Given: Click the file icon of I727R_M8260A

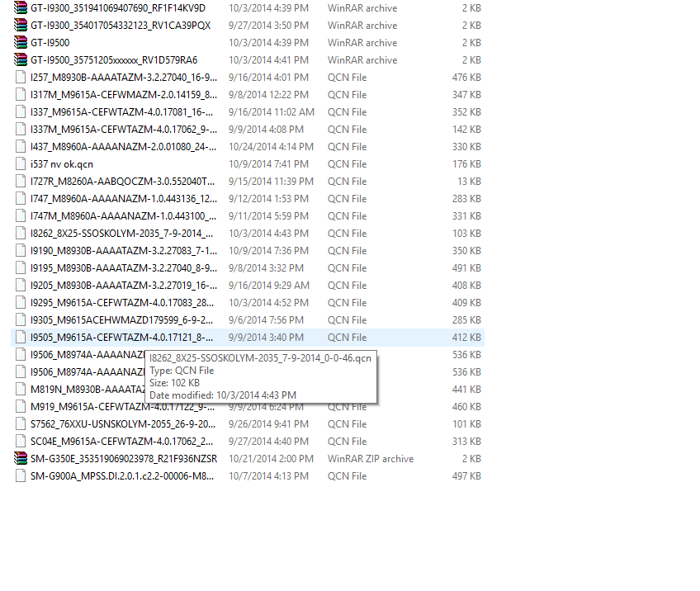Looking at the screenshot, I should (21, 182).
